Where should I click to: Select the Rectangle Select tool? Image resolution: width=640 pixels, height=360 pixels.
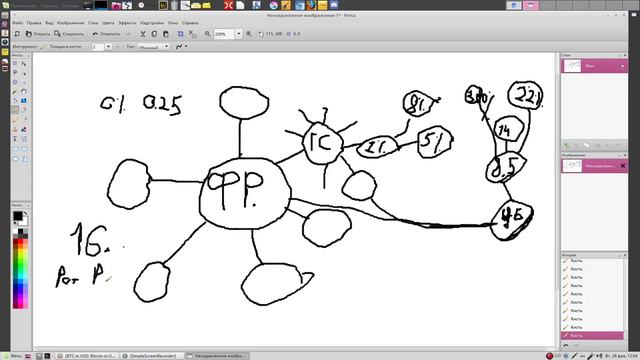pyautogui.click(x=15, y=63)
